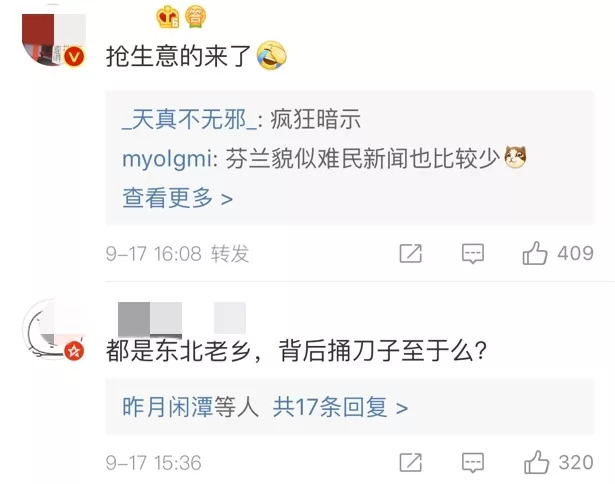Tap the crown membership badge icon
The image size is (615, 484).
(168, 17)
